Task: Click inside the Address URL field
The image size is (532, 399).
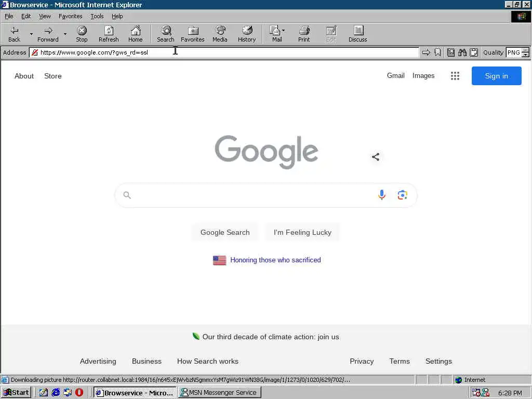Action: (224, 52)
